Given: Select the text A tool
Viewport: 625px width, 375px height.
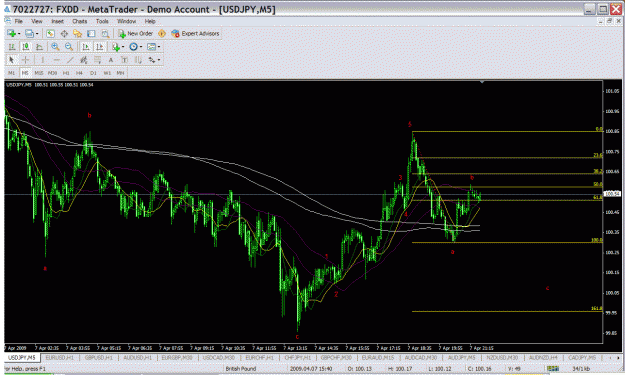Looking at the screenshot, I should click(111, 60).
